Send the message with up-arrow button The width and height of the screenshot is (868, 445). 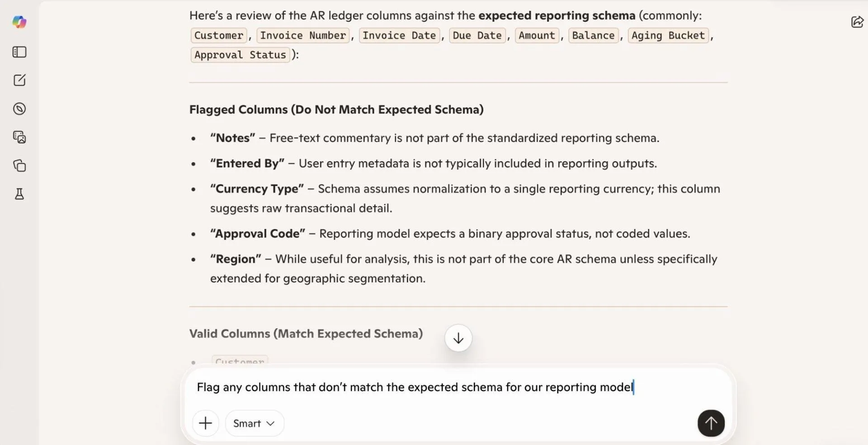711,423
